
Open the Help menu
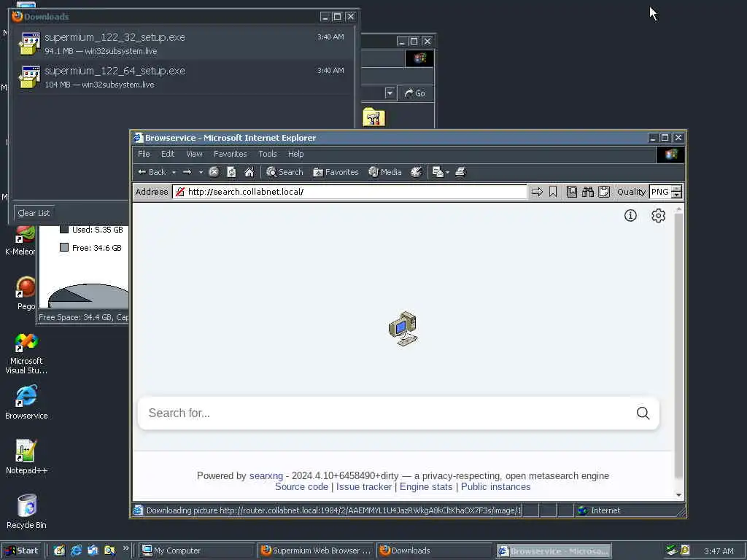point(296,154)
